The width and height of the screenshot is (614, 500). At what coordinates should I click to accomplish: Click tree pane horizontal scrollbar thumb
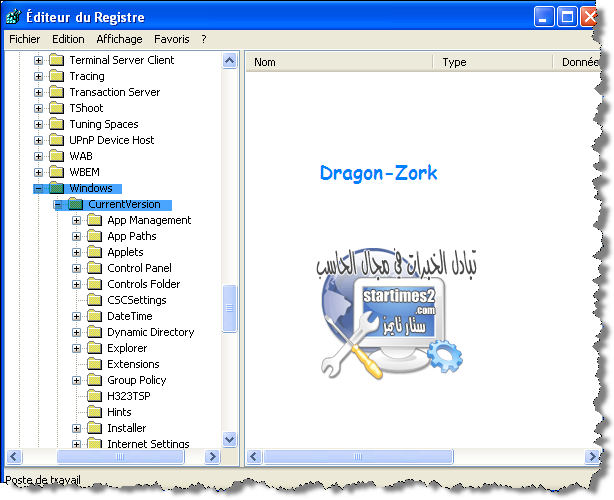click(x=120, y=456)
